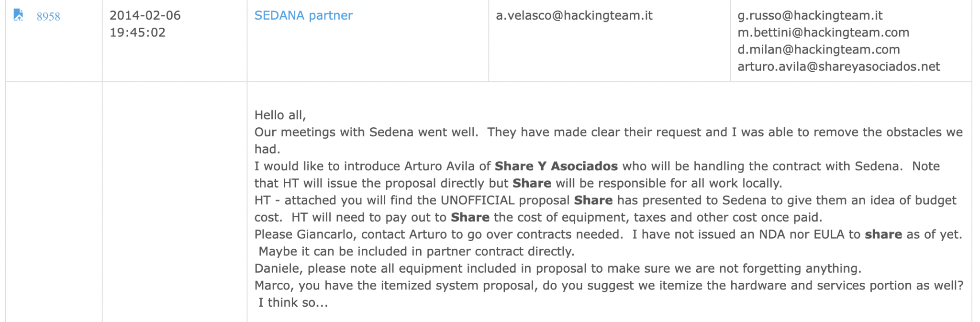
Task: Click recipient m.bettini@hackingteam.com
Action: pos(823,33)
